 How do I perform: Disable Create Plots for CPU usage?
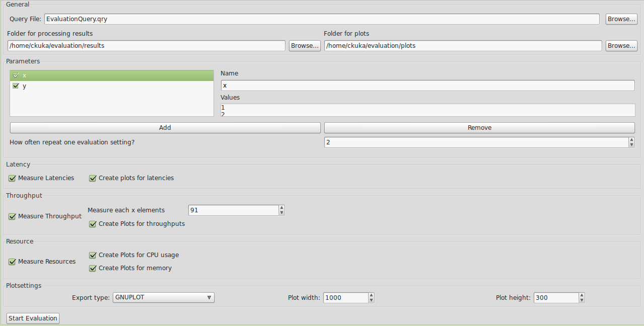click(x=93, y=255)
